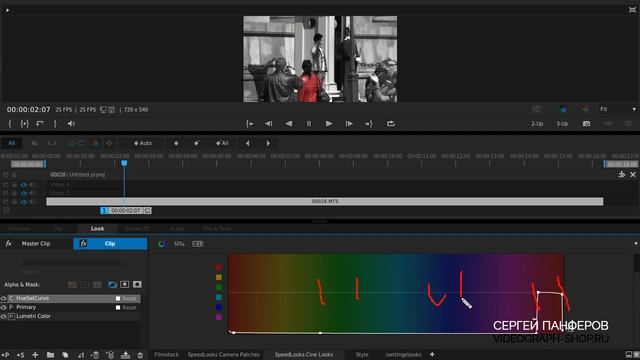
Task: Set the out point bracket
Action: point(55,124)
